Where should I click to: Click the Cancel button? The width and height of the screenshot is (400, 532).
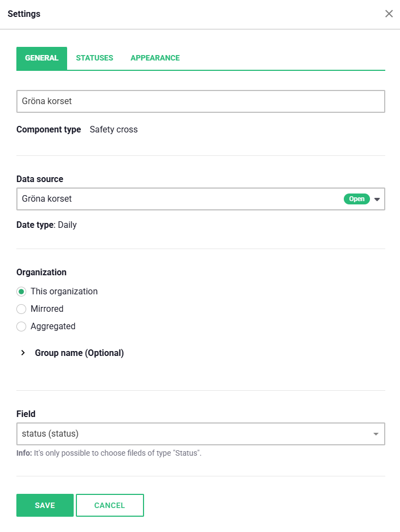(110, 505)
